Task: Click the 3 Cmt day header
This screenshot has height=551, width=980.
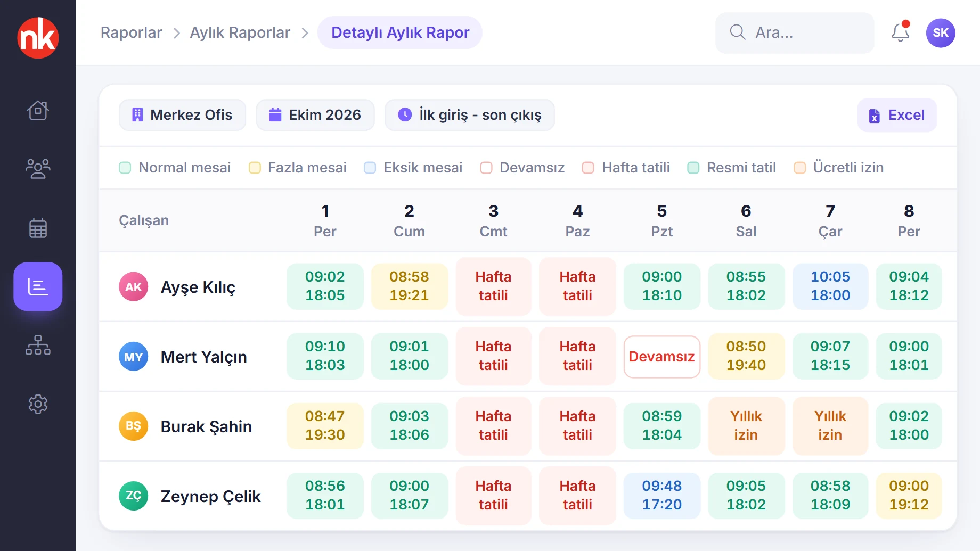Action: pyautogui.click(x=493, y=220)
